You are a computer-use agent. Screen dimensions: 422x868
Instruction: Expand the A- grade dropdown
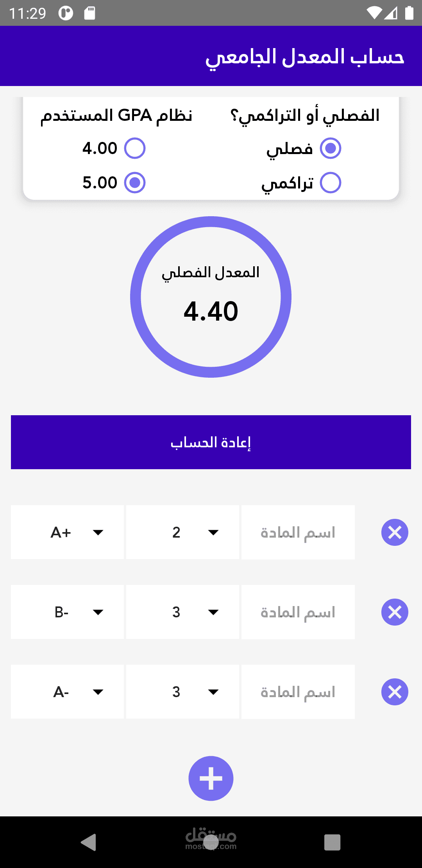pyautogui.click(x=68, y=692)
